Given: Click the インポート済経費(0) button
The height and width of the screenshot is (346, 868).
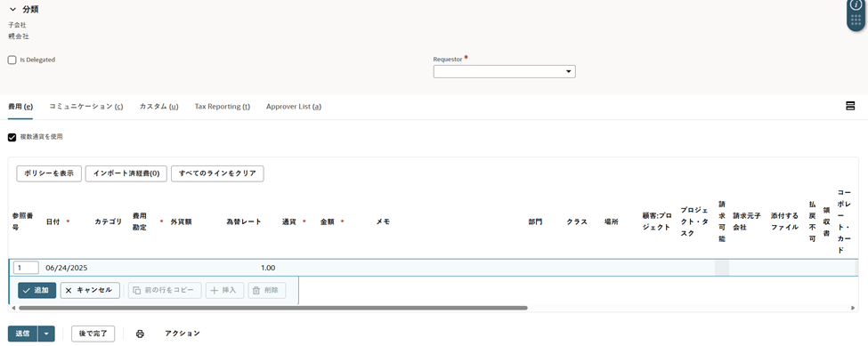Looking at the screenshot, I should click(x=126, y=173).
